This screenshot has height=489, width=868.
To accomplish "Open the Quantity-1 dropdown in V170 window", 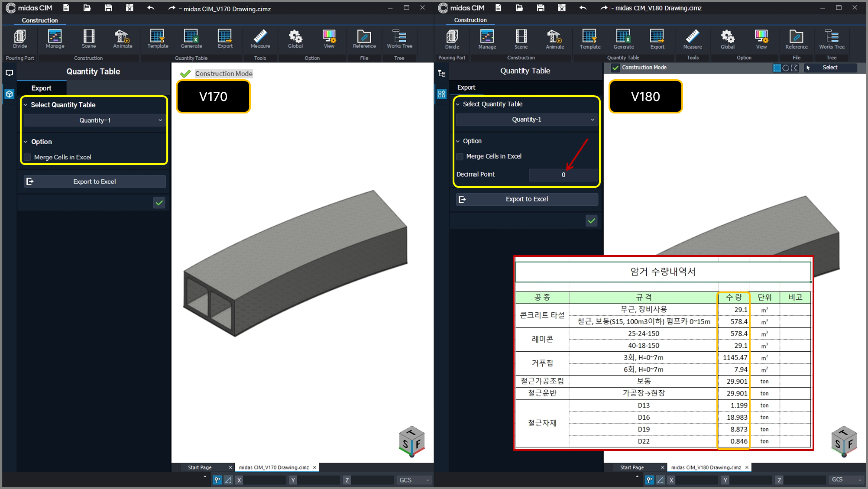I will (x=94, y=120).
